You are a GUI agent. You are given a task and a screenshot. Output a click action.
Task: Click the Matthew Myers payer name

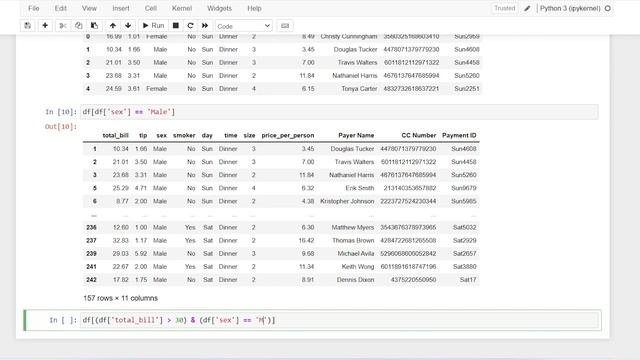pyautogui.click(x=353, y=227)
